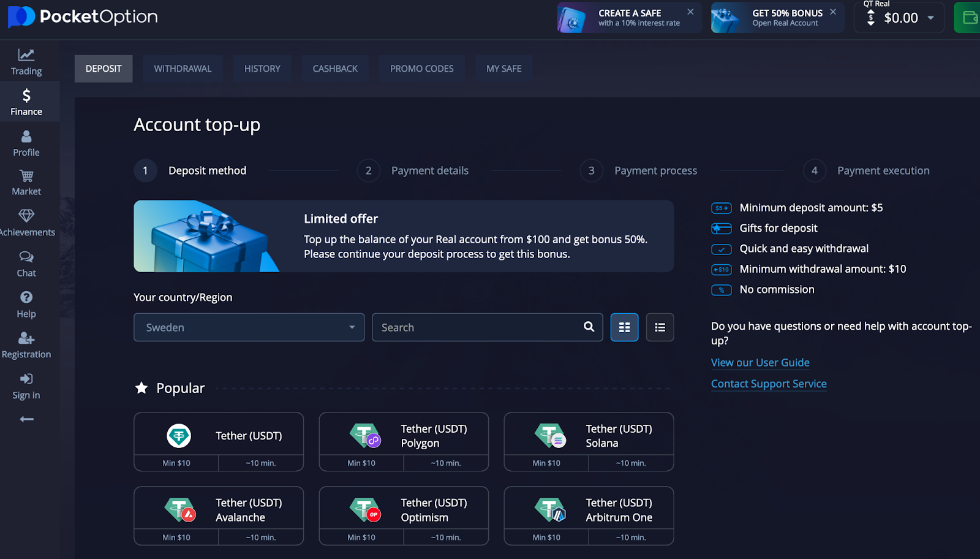Click the safe icon in Create a Safe banner
The width and height of the screenshot is (980, 559).
(572, 18)
